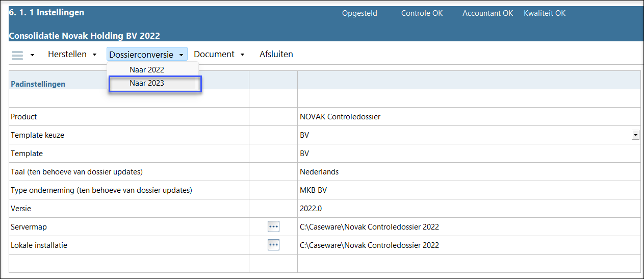Click the Versie row label
Image resolution: width=644 pixels, height=279 pixels.
tap(21, 208)
